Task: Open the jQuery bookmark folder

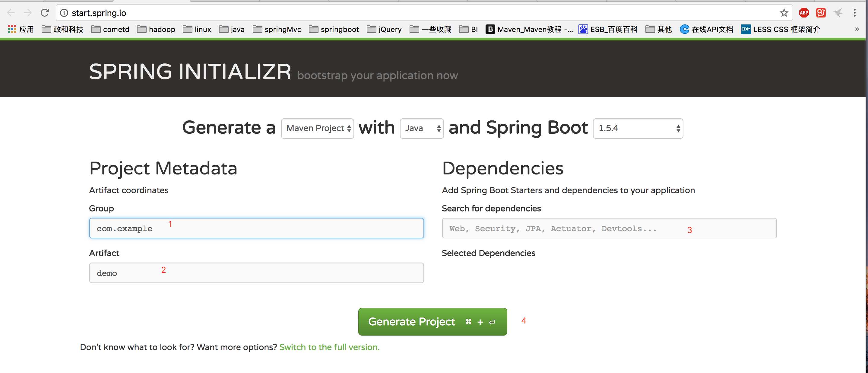Action: pos(384,29)
